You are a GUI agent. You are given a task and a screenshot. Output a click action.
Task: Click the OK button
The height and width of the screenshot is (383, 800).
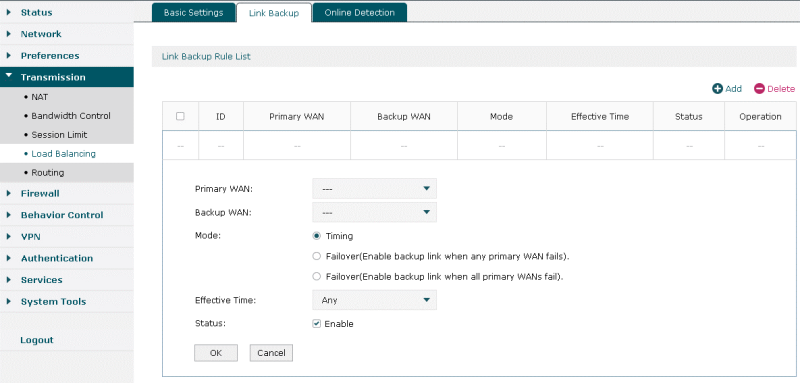click(x=216, y=352)
